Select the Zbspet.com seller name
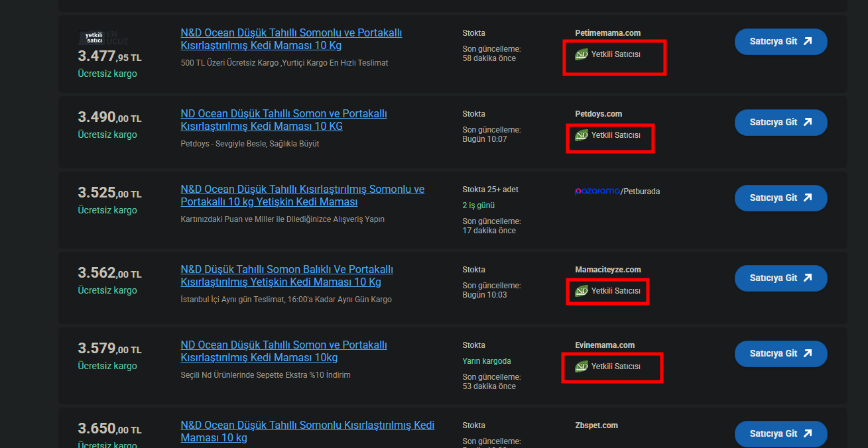Viewport: 868px width, 448px height. click(597, 425)
